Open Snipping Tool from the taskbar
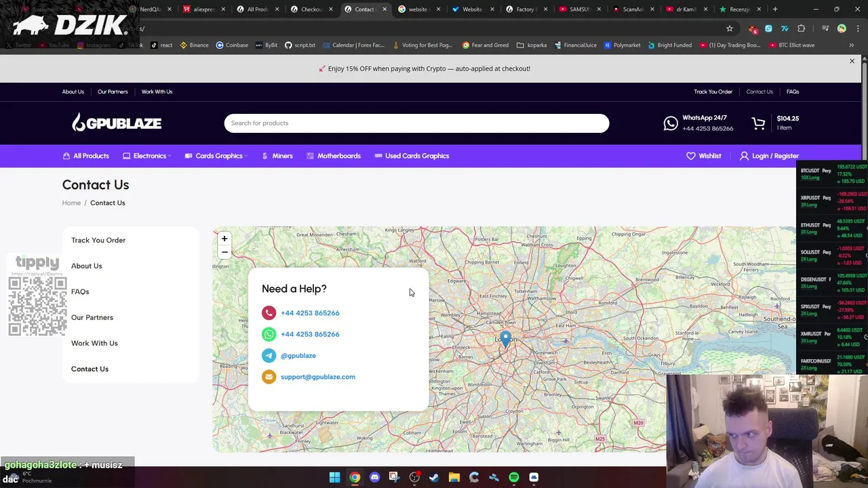Viewport: 868px width, 488px height. 394,477
